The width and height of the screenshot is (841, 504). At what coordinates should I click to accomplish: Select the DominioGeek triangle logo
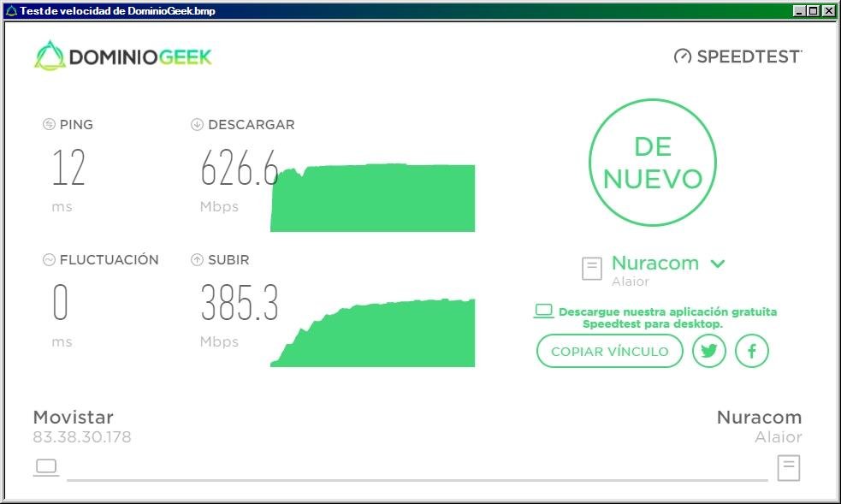point(49,56)
